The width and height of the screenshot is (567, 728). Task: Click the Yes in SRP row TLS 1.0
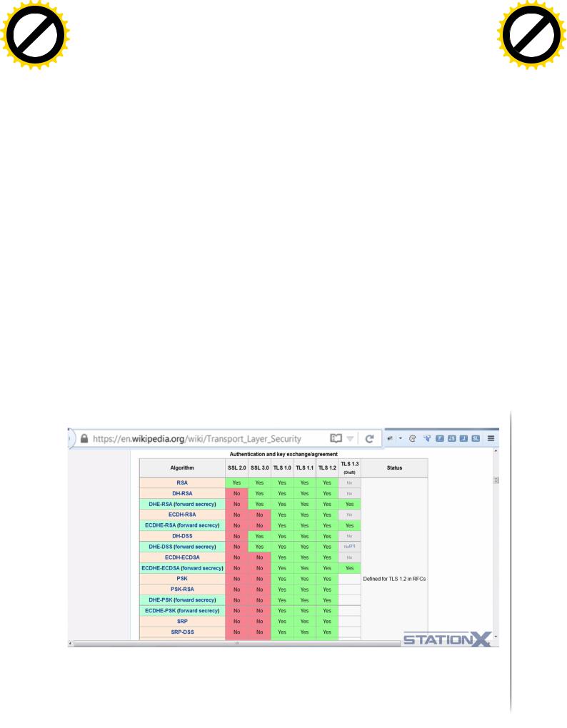click(282, 622)
